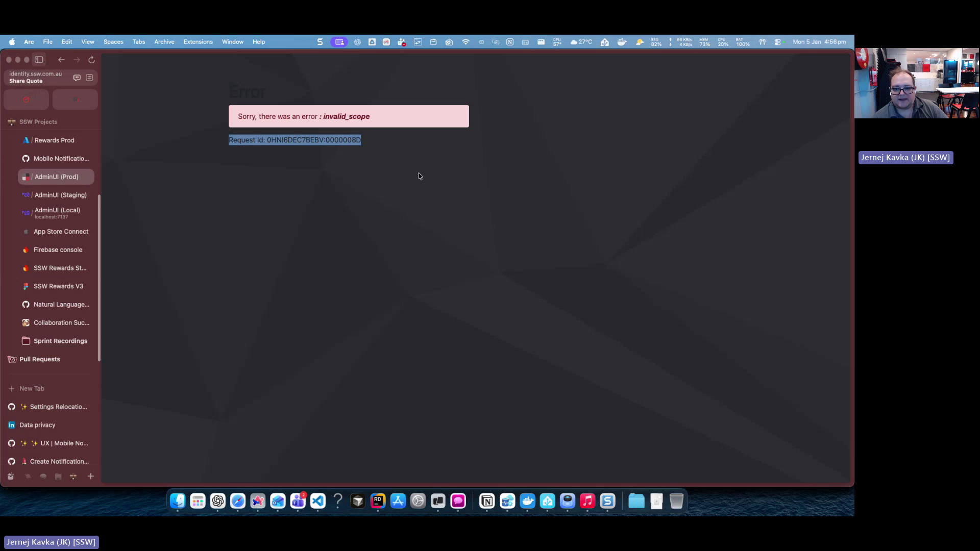Expand the Pull Requests section
The image size is (980, 551).
[39, 359]
